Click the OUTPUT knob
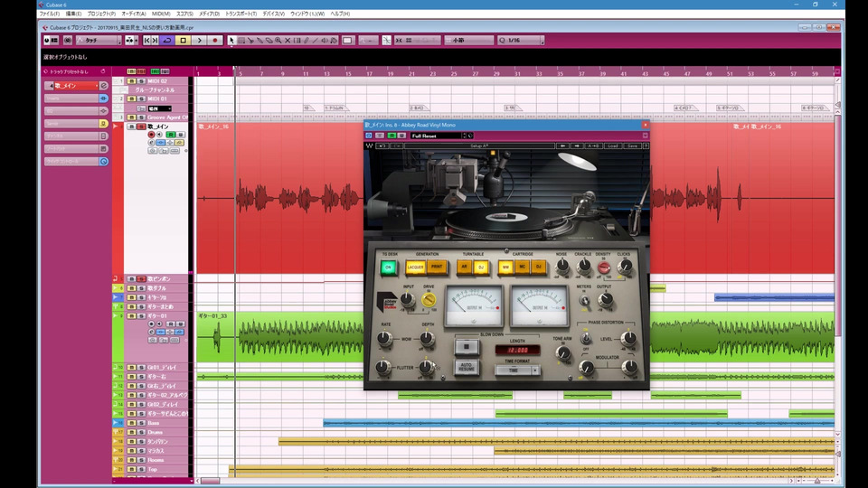 point(606,299)
